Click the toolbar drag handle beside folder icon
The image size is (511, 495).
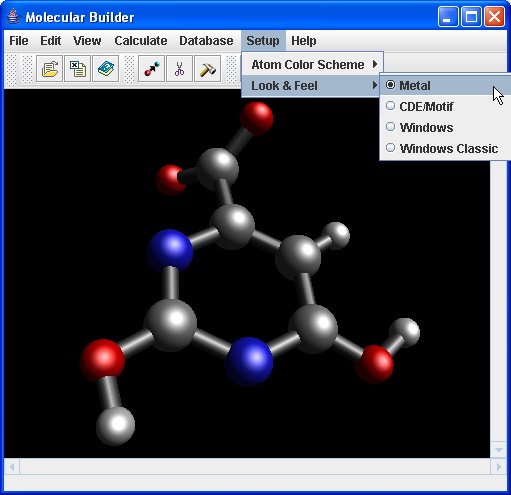(x=27, y=69)
